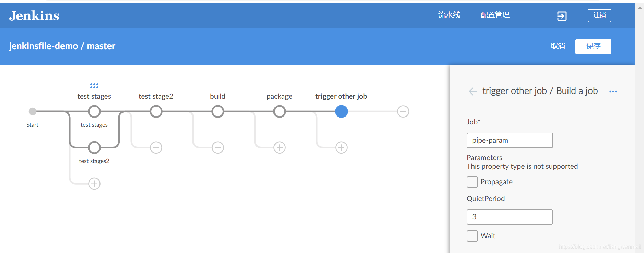Click the page scrollbar up arrow
The image size is (644, 253).
(x=640, y=7)
